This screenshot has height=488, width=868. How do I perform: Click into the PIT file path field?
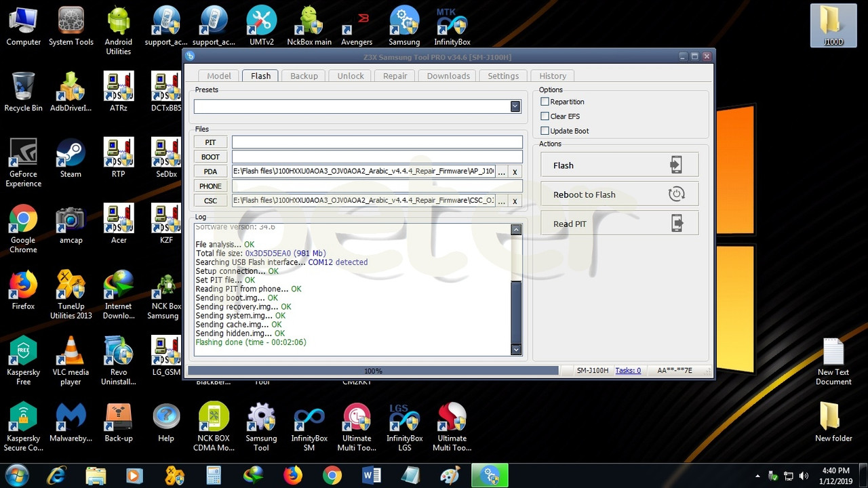click(x=377, y=142)
